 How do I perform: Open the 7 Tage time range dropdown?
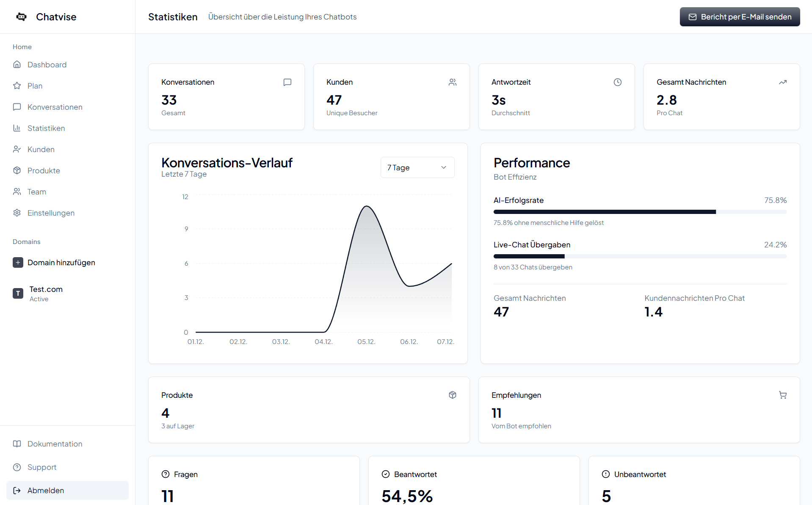[x=417, y=167]
